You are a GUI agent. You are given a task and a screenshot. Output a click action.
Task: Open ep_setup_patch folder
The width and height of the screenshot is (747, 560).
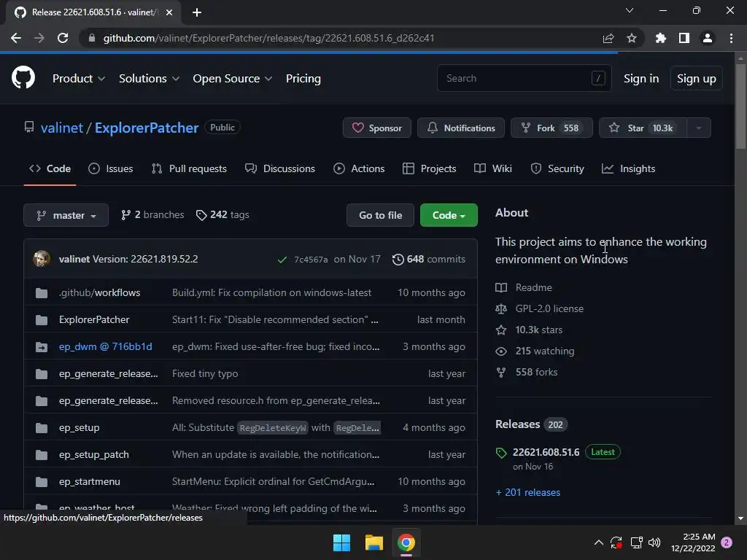click(94, 454)
